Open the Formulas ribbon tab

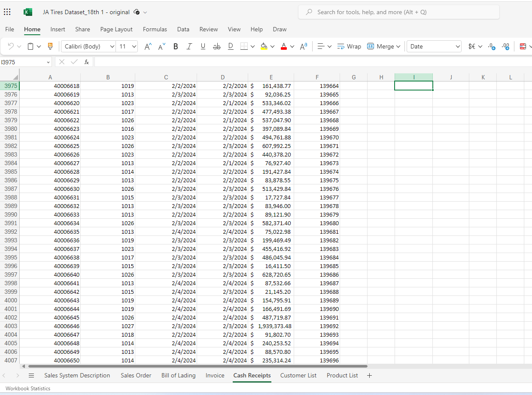coord(155,29)
